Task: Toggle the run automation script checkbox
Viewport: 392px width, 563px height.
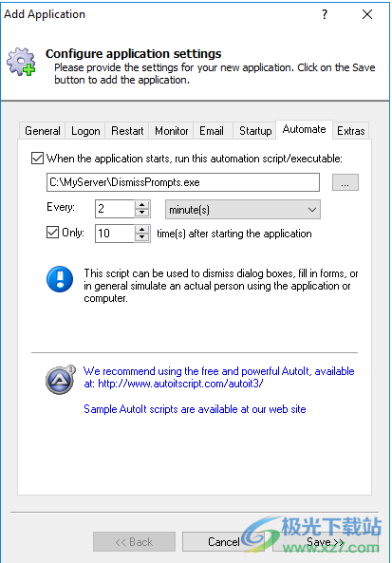Action: 37,159
